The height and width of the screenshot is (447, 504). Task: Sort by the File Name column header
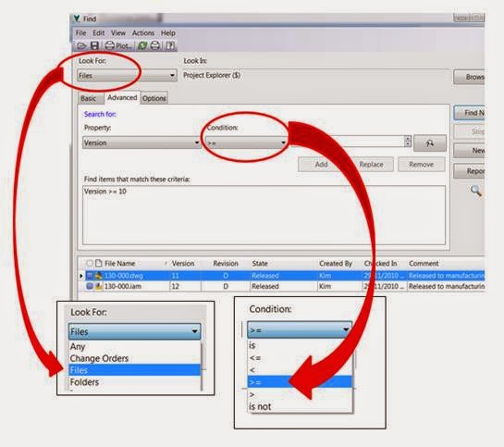tap(119, 264)
